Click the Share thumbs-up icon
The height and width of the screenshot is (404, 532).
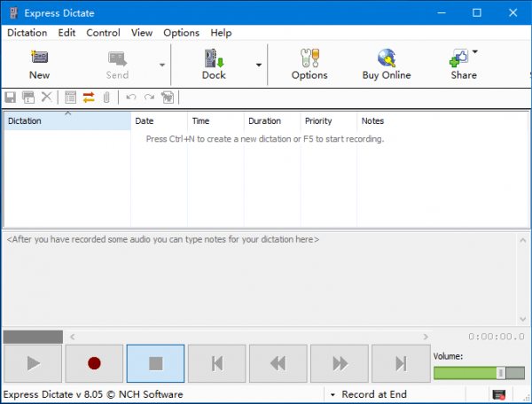459,58
